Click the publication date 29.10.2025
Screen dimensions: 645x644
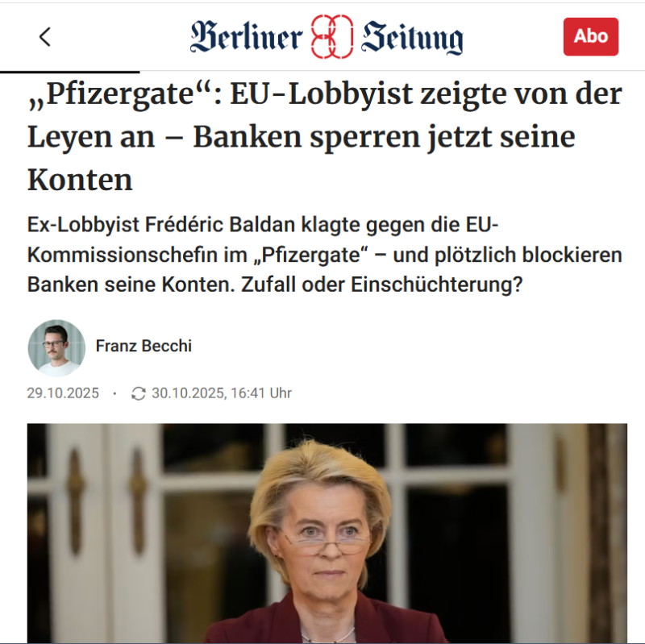(63, 393)
